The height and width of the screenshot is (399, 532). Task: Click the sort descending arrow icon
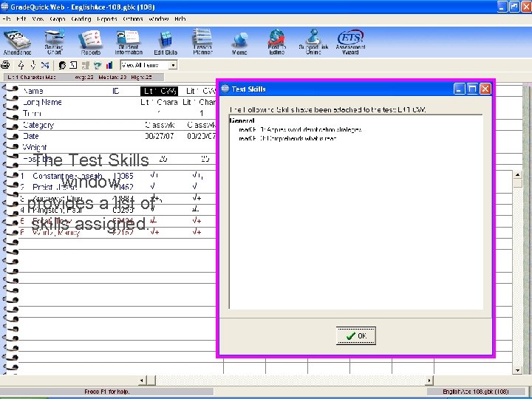pos(33,65)
